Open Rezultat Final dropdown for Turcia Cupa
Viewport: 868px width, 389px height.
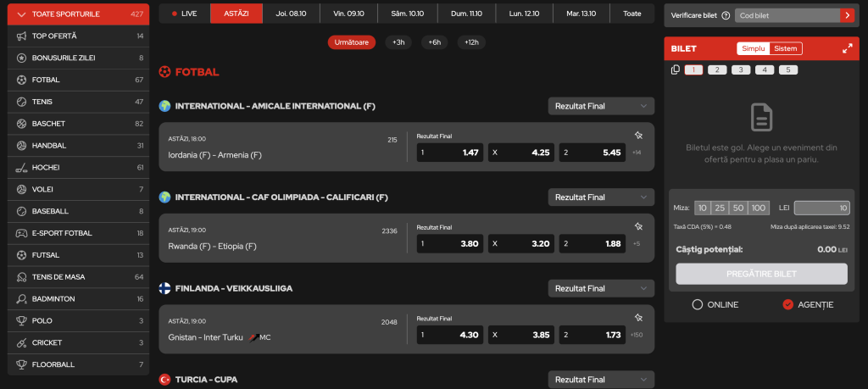(x=601, y=380)
